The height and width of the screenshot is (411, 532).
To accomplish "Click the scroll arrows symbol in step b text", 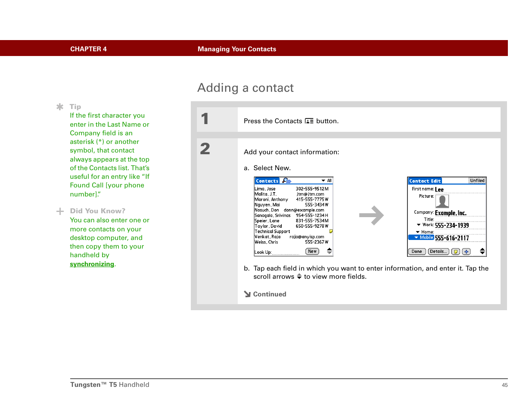I will pyautogui.click(x=299, y=277).
